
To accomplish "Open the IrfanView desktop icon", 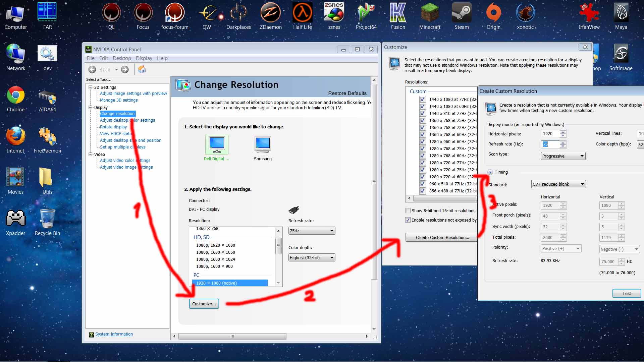I will tap(589, 13).
